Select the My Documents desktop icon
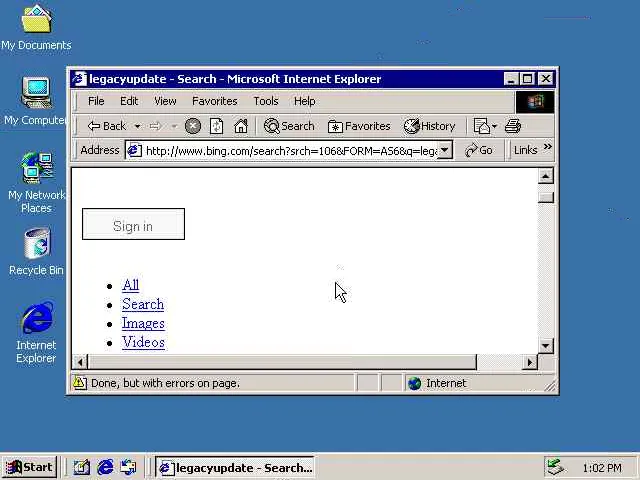The width and height of the screenshot is (640, 480). [36, 29]
